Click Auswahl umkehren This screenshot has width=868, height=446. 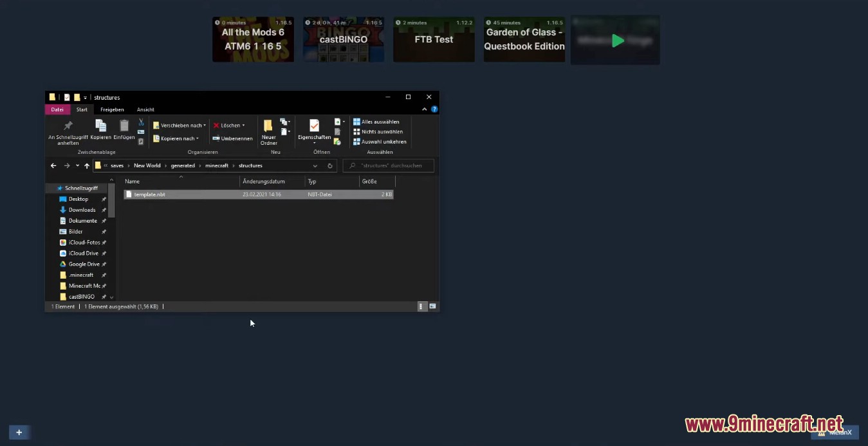[380, 142]
